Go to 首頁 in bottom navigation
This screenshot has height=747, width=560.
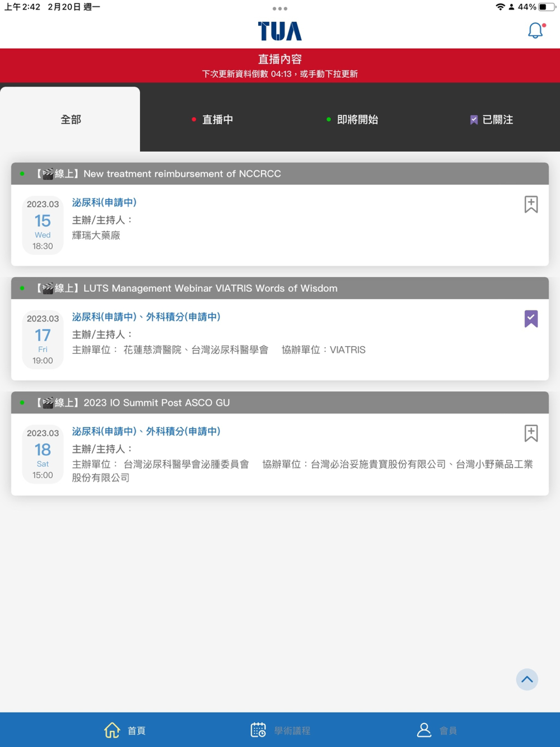coord(125,730)
